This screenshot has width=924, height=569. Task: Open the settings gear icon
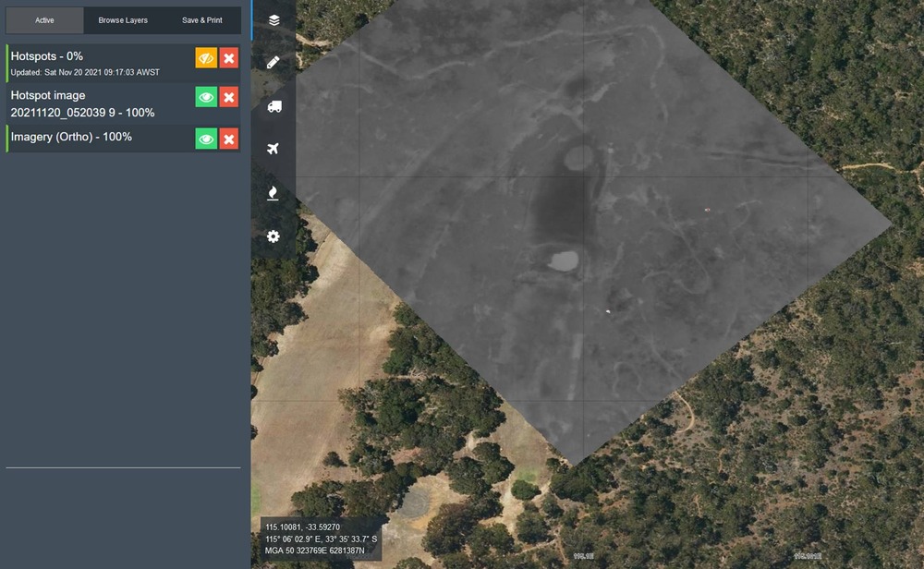pyautogui.click(x=274, y=236)
